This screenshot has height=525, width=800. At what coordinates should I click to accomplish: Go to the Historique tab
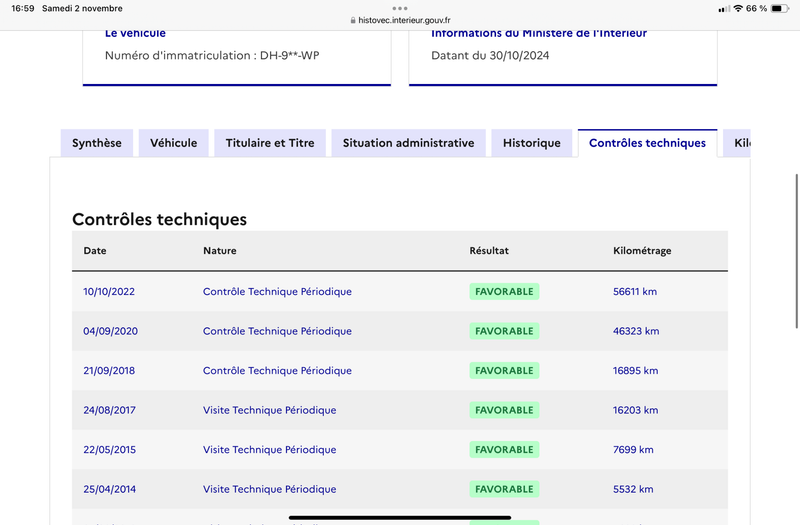(x=532, y=143)
